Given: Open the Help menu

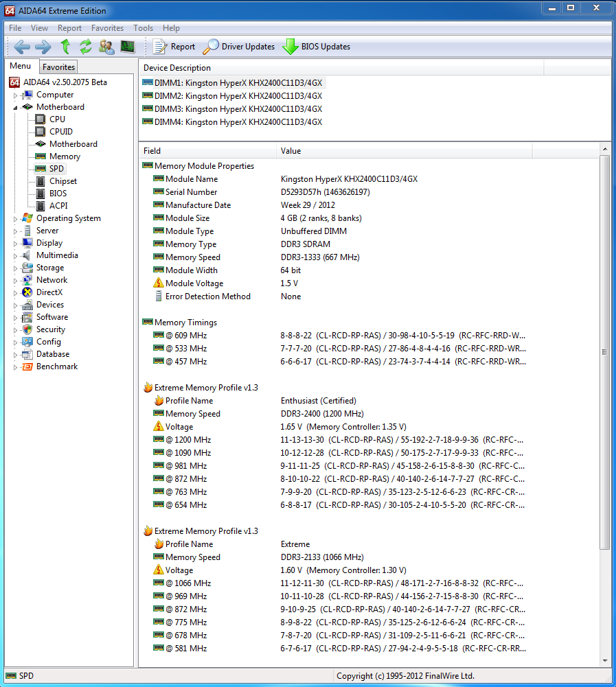Looking at the screenshot, I should (171, 28).
